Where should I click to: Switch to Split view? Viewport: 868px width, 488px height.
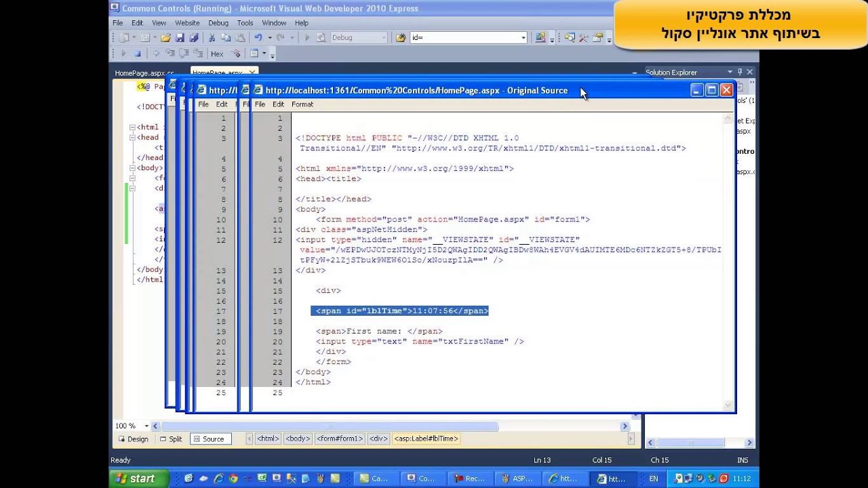[x=171, y=439]
